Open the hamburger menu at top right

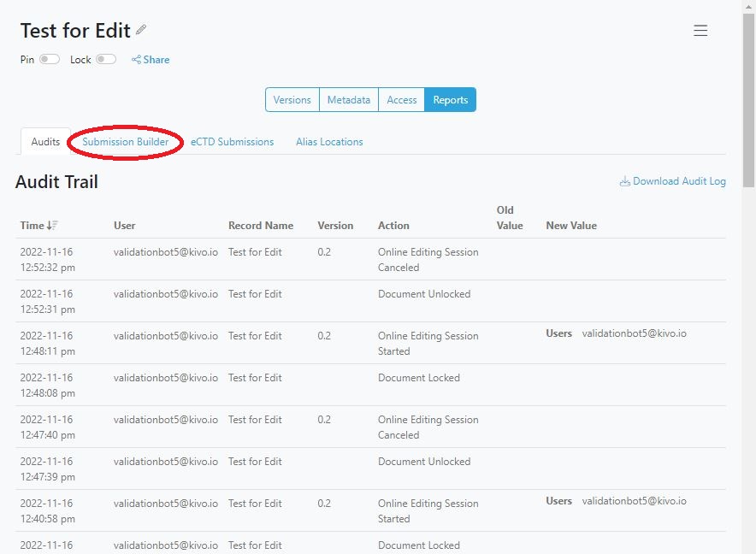(700, 30)
